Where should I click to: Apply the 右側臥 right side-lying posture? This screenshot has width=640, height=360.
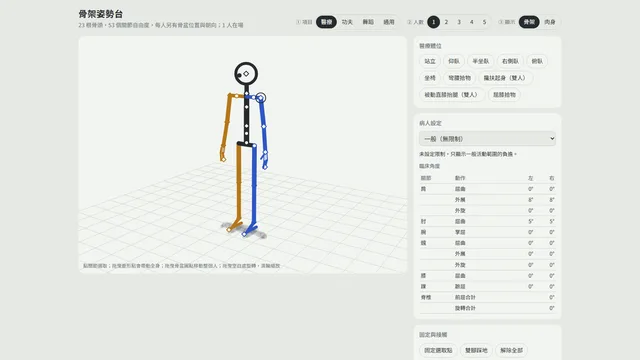pos(510,61)
